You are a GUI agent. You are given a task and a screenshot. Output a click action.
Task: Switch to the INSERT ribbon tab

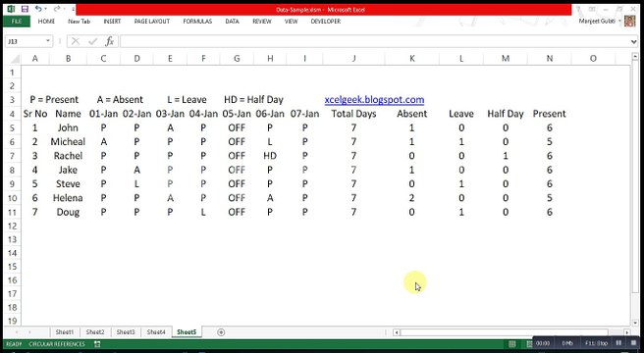(112, 22)
